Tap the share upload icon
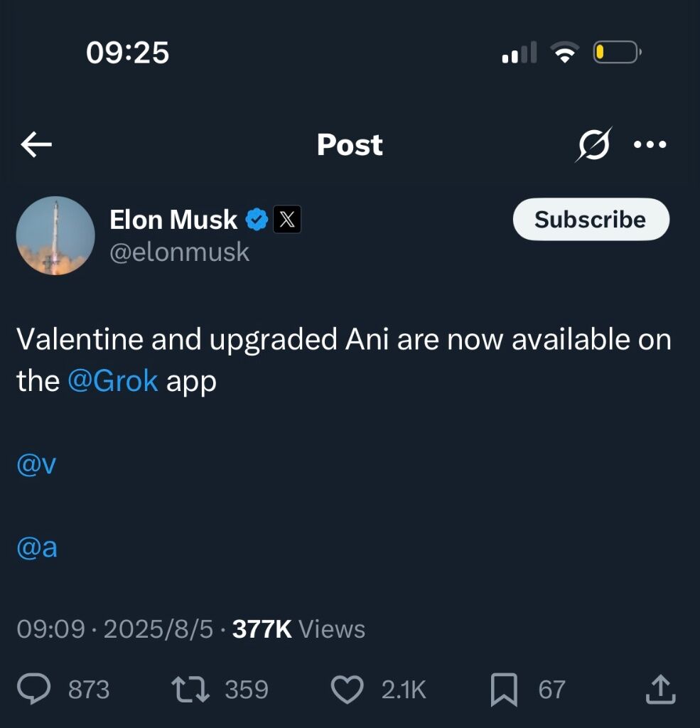Viewport: 700px width, 728px height. 660,689
